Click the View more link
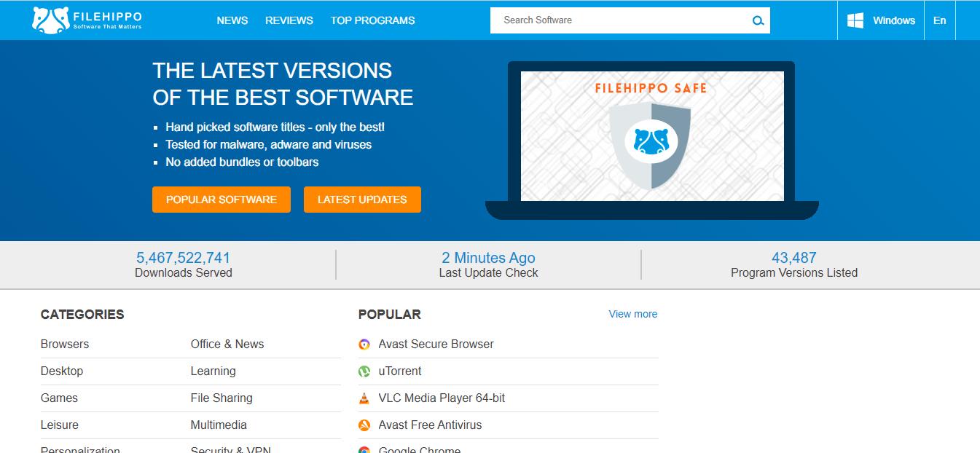This screenshot has height=453, width=980. pos(633,314)
